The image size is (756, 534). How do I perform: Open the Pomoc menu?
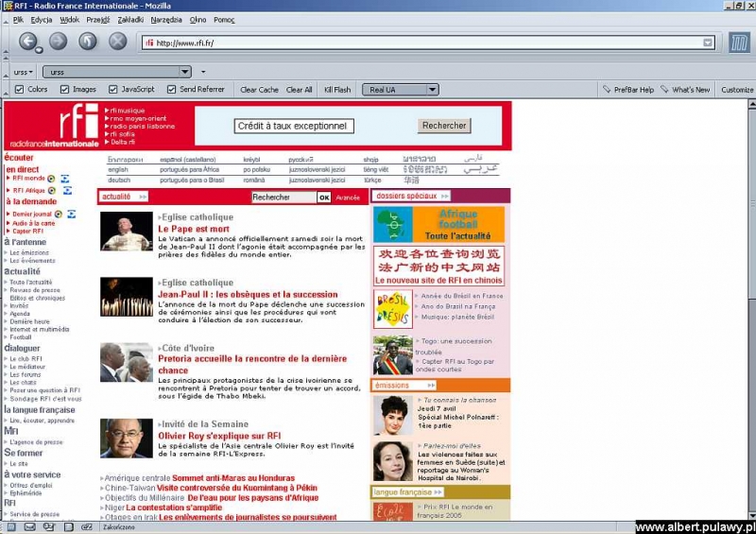(x=224, y=20)
